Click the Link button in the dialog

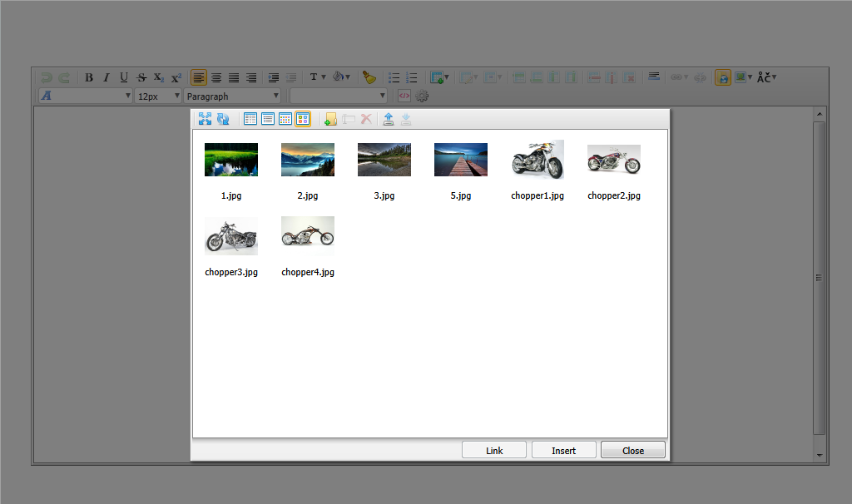point(494,450)
